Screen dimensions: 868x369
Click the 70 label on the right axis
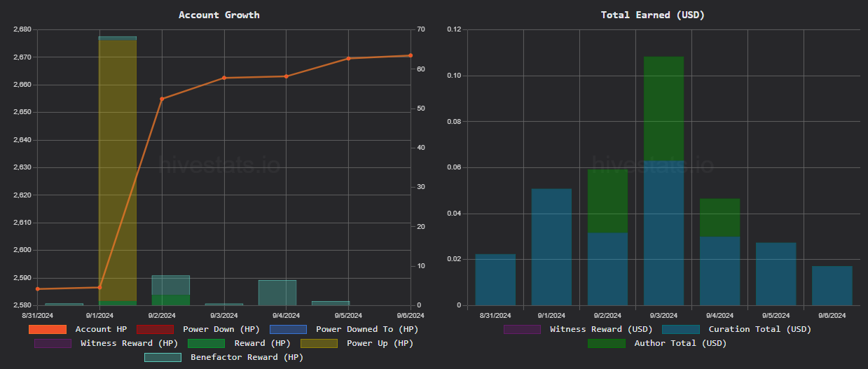[x=421, y=29]
